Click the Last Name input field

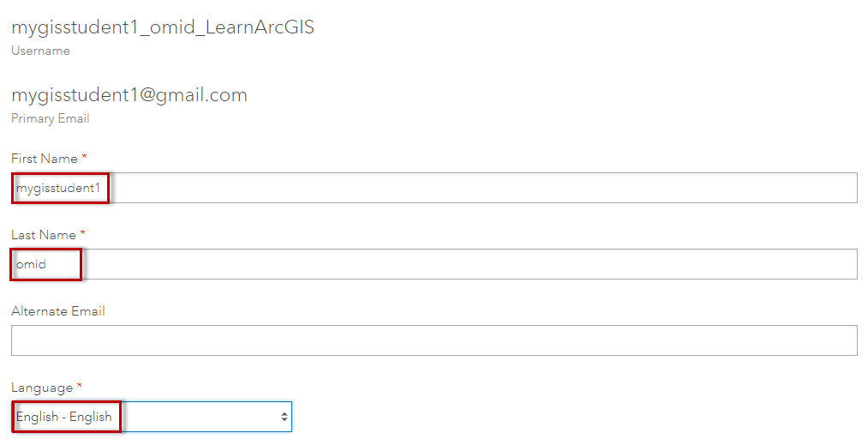(480, 264)
